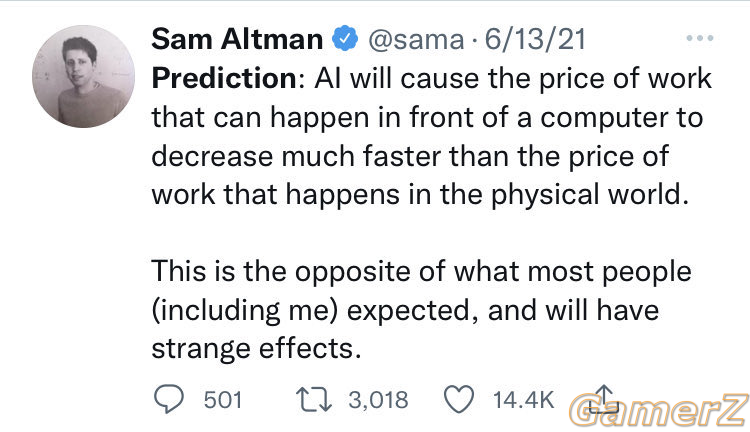Open Sam Altman's profile picture
This screenshot has width=750, height=432.
[83, 77]
